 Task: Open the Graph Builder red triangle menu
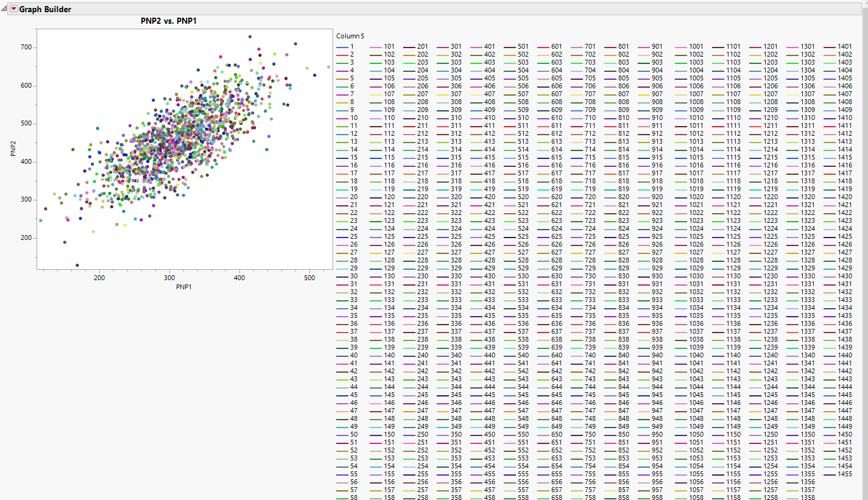pyautogui.click(x=13, y=9)
